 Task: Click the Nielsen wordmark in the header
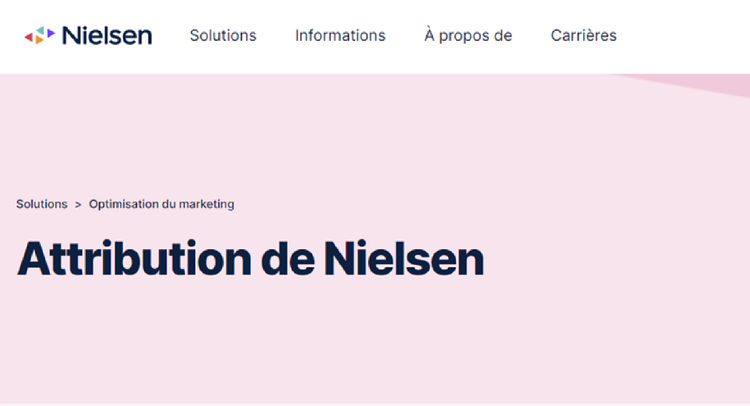(106, 35)
